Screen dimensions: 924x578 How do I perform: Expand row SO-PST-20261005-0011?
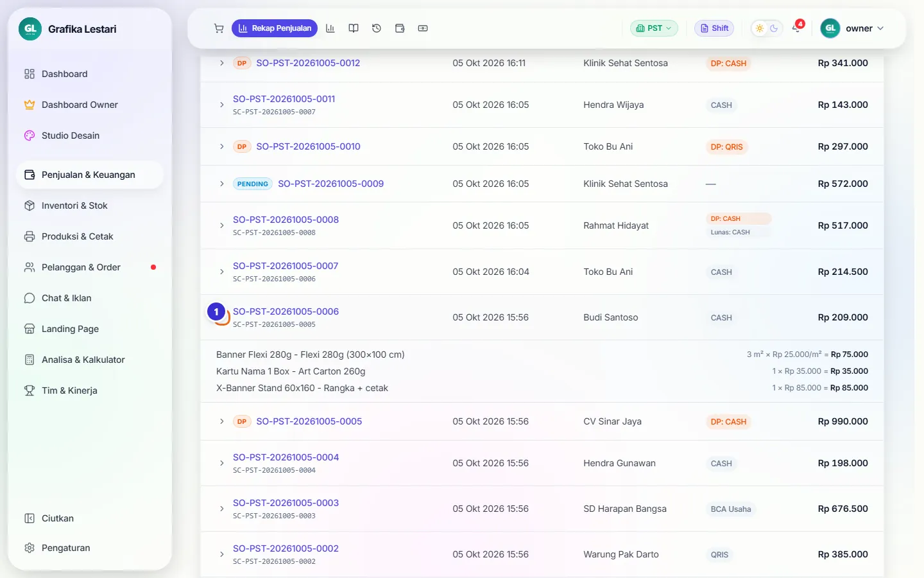tap(222, 105)
